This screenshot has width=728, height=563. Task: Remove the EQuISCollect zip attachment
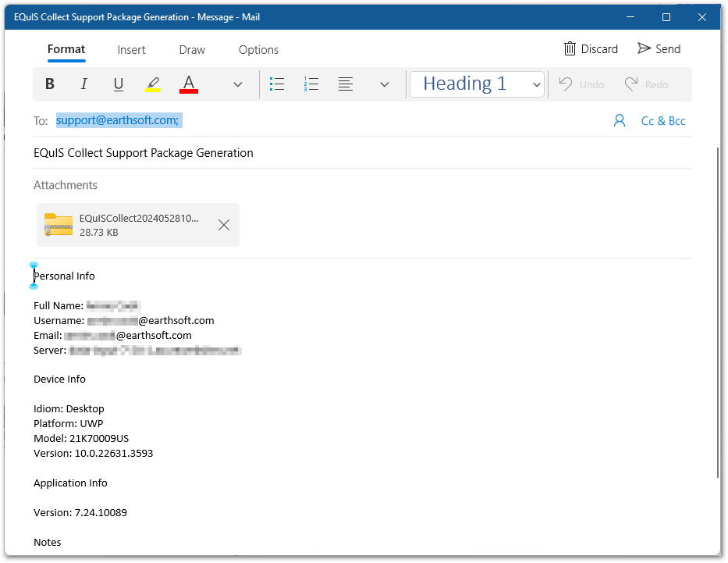[224, 225]
